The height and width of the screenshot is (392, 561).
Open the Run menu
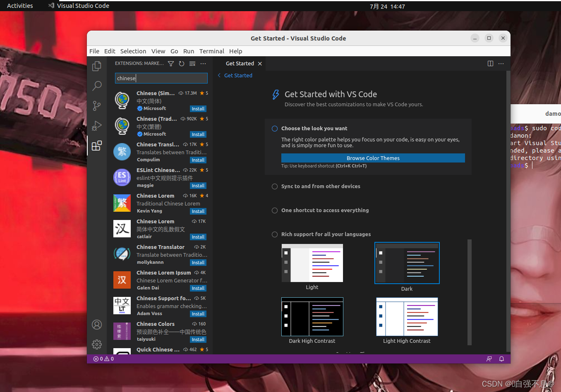pos(189,51)
